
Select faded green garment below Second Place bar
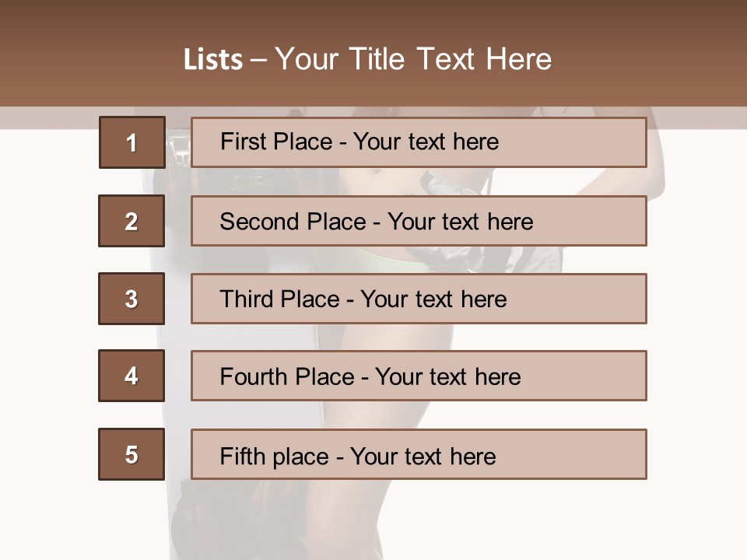click(x=373, y=260)
